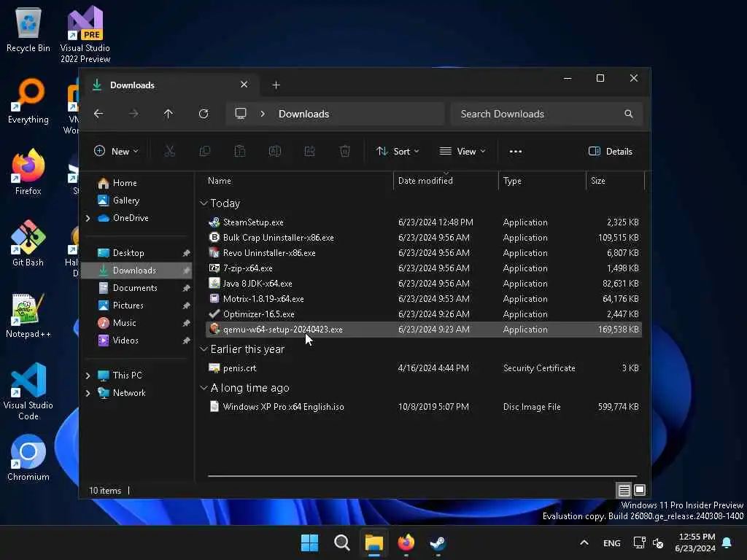Click the address bar chevron before Downloads
This screenshot has width=747, height=560.
tap(263, 114)
